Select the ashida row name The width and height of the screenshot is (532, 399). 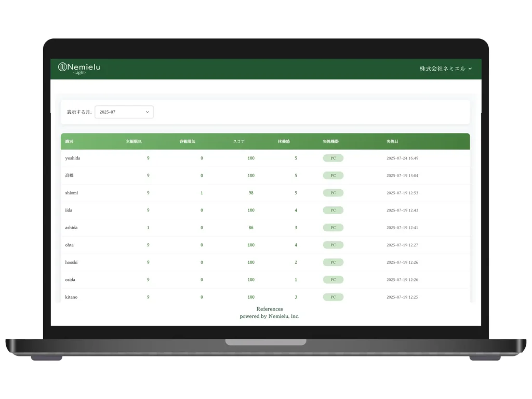[71, 228]
